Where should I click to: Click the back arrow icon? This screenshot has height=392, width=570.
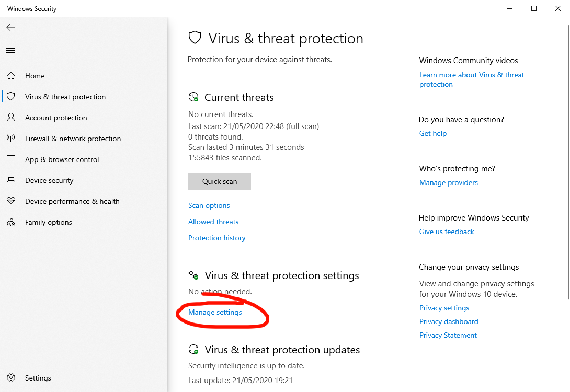10,27
